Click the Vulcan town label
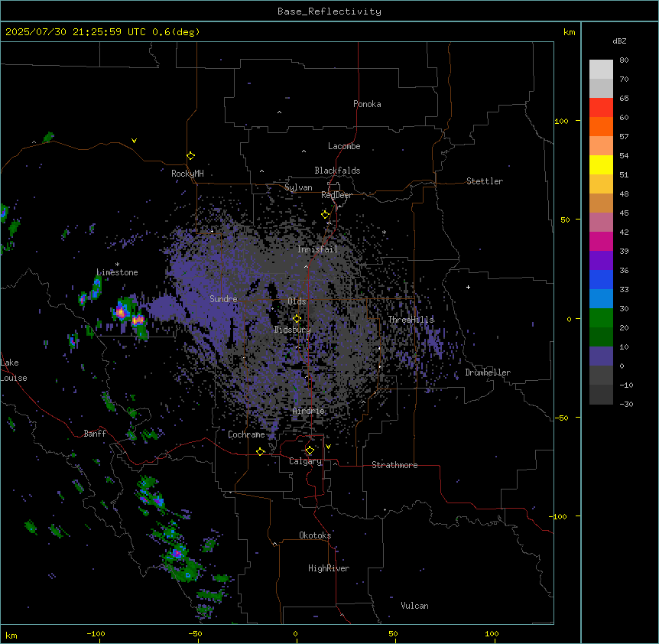 click(x=415, y=606)
